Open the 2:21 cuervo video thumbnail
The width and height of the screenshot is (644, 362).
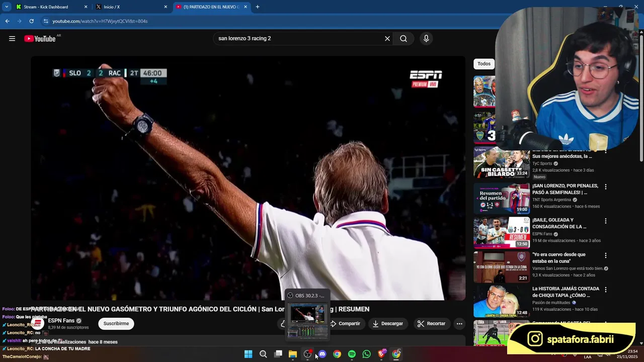[502, 267]
